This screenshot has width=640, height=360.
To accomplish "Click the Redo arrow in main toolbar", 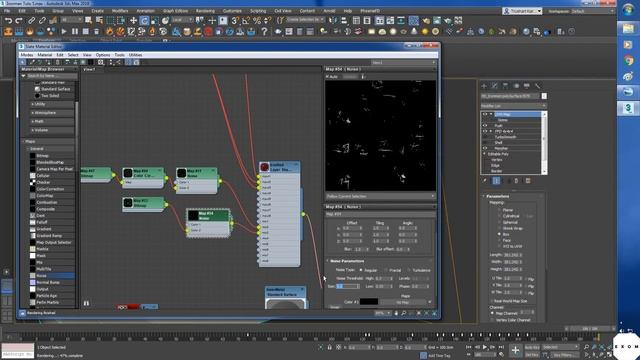I will pyautogui.click(x=19, y=20).
